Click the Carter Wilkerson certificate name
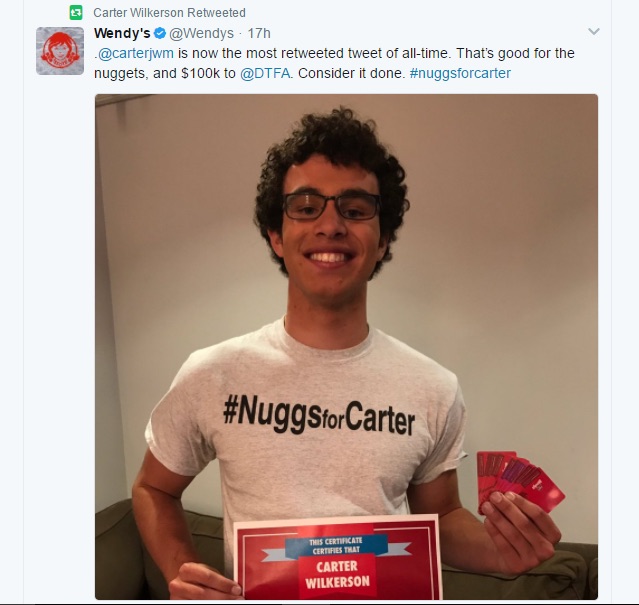Image resolution: width=639 pixels, height=605 pixels. tap(337, 574)
